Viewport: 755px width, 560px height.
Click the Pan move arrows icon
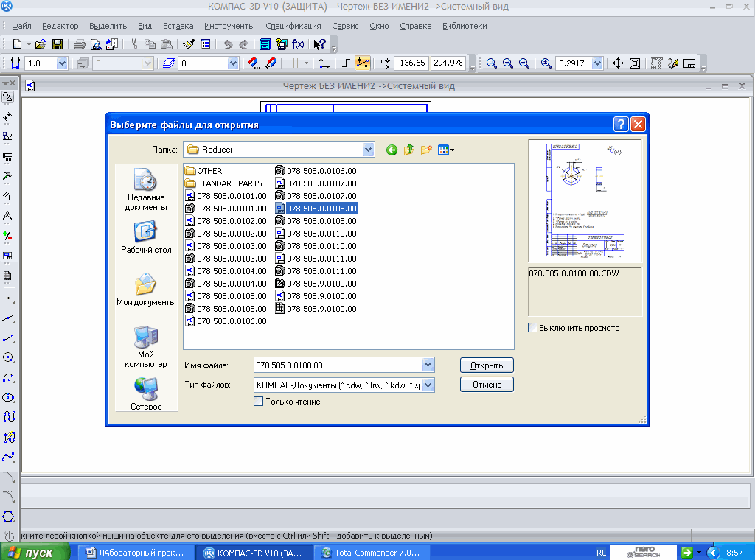618,63
